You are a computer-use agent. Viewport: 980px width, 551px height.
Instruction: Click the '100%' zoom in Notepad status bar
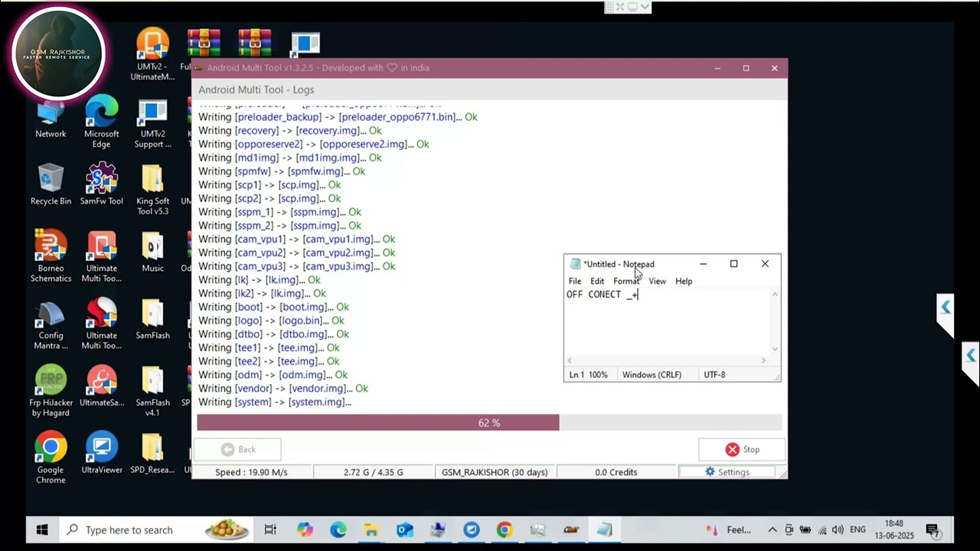point(598,375)
